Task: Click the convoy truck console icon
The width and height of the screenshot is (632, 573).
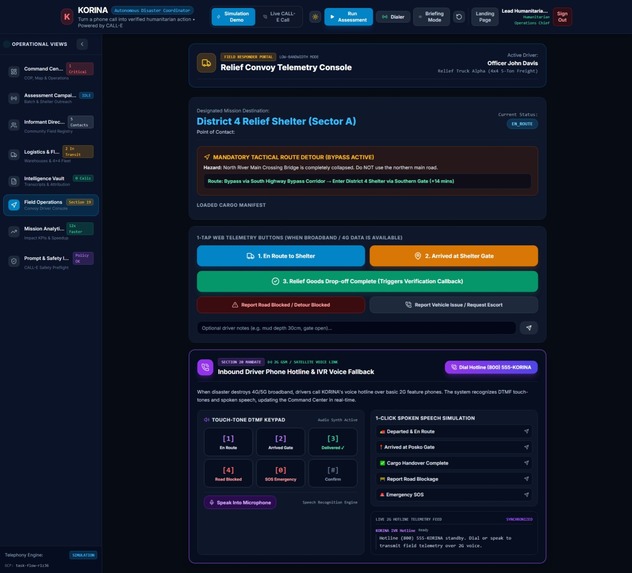Action: (x=206, y=63)
